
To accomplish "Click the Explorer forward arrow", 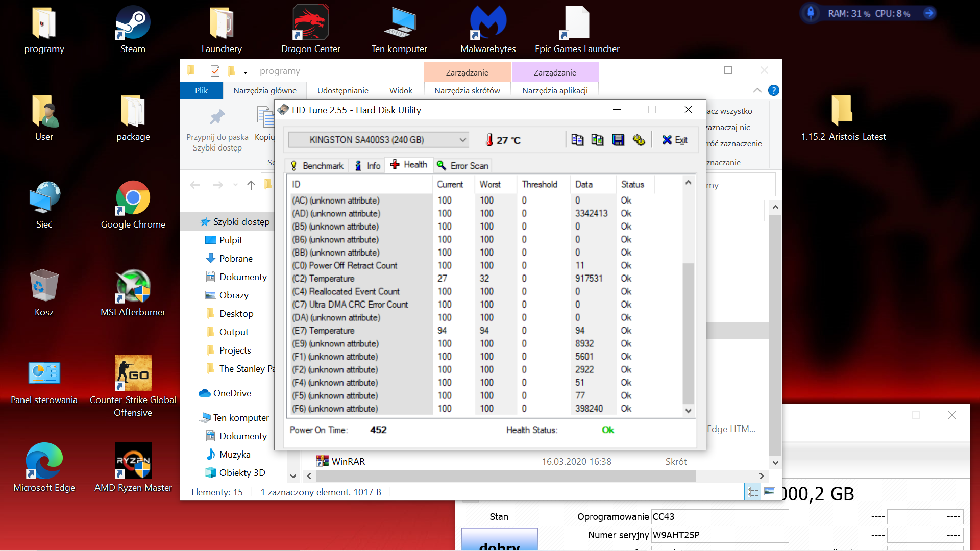I will pyautogui.click(x=218, y=185).
